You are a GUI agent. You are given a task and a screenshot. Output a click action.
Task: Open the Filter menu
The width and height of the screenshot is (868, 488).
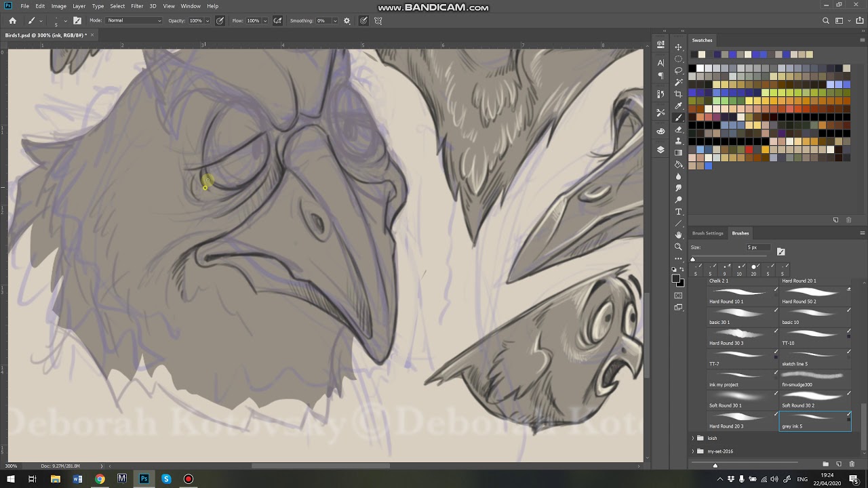137,6
